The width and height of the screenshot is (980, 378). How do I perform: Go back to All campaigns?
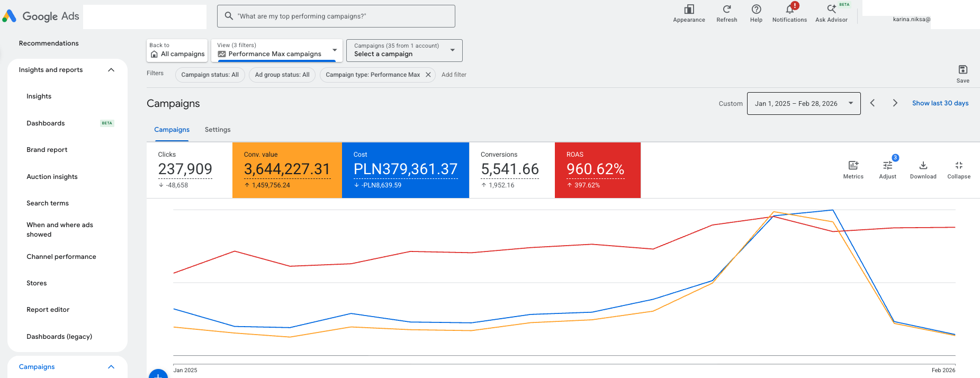coord(177,50)
